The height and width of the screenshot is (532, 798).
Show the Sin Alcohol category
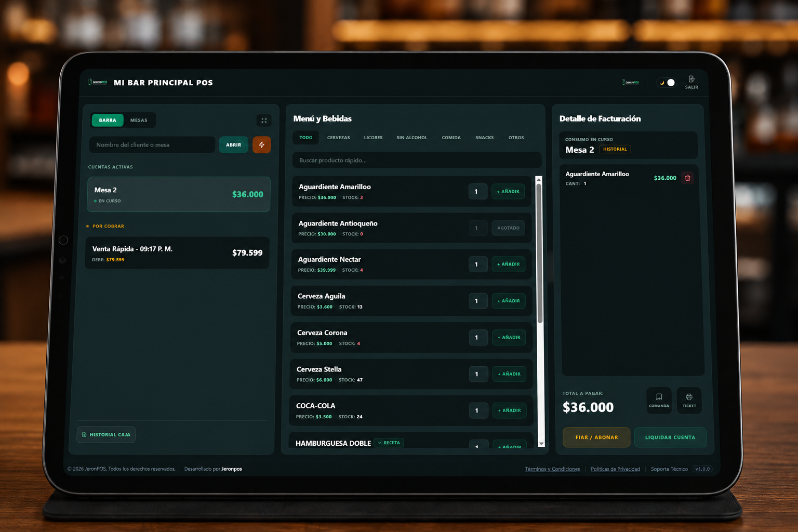[x=412, y=138]
